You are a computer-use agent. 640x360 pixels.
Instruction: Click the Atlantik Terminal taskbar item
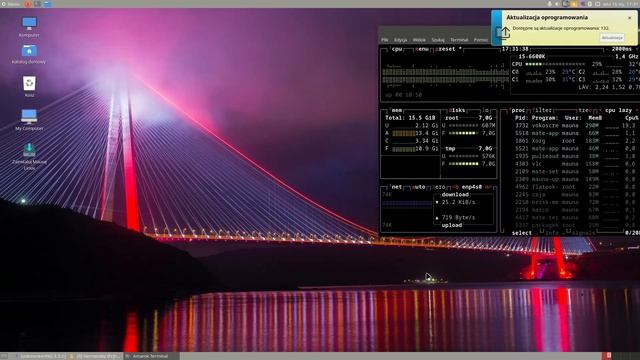(151, 356)
